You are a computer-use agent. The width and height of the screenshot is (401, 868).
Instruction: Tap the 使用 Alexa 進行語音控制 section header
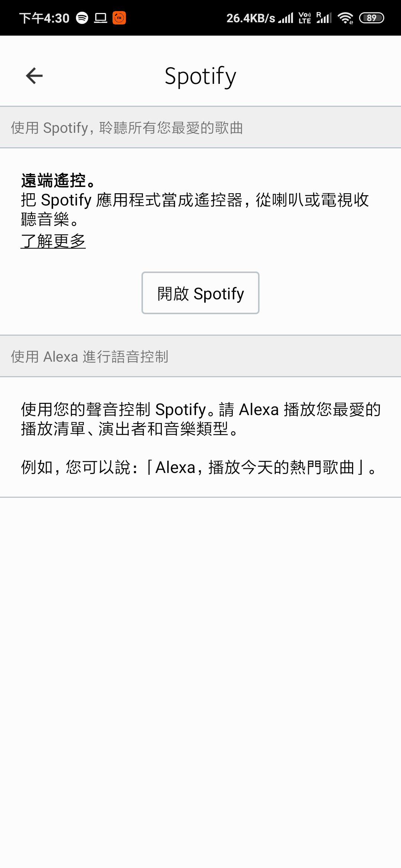click(200, 356)
